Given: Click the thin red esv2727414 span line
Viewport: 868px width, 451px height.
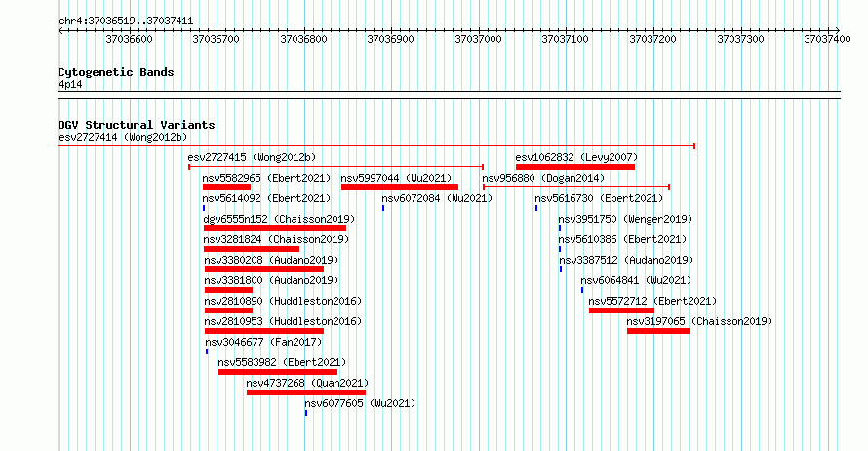Looking at the screenshot, I should pyautogui.click(x=376, y=146).
